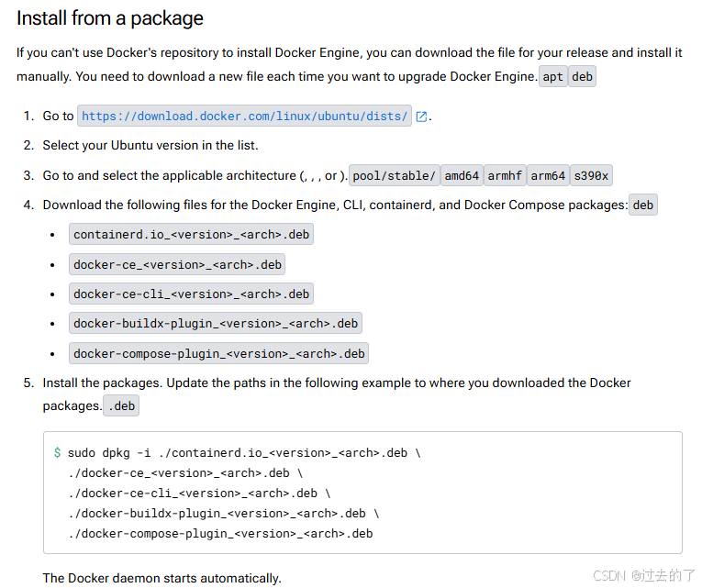Viewport: 702px width, 588px height.
Task: Click the '.deb' tag in step 5
Action: (121, 405)
